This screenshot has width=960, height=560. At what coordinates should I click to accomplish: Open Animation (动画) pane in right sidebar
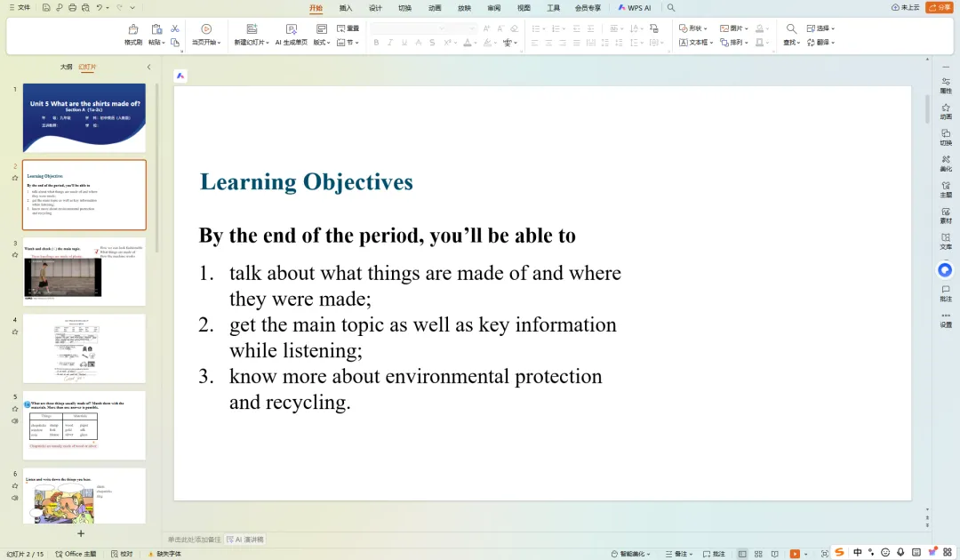(x=946, y=111)
